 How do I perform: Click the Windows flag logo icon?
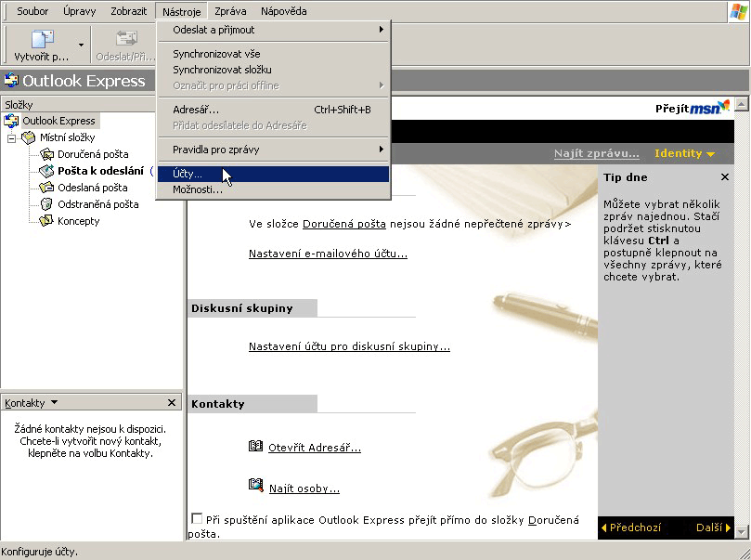738,11
